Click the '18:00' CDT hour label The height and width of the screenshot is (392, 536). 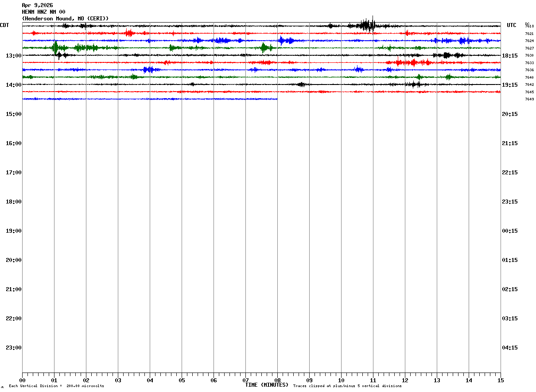14,202
